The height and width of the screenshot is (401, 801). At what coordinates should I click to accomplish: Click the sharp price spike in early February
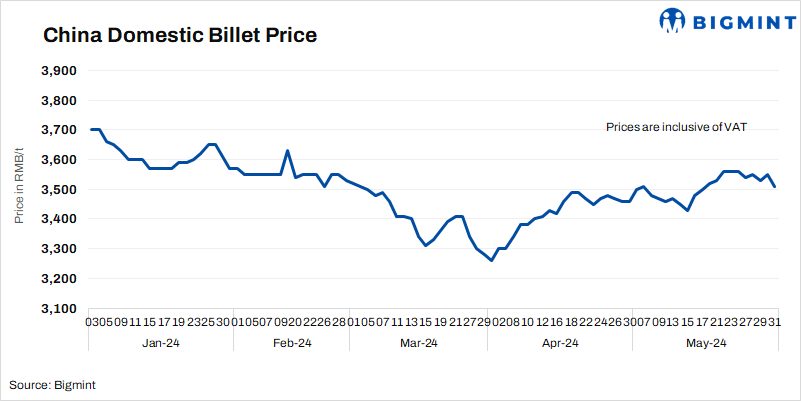(287, 151)
